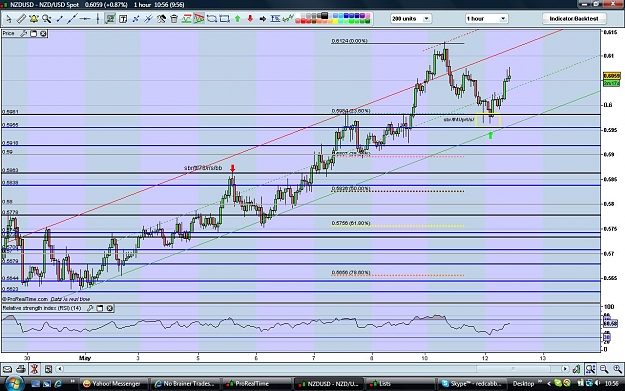625x391 pixels.
Task: Close the RSI indicator panel
Action: pyautogui.click(x=110, y=308)
